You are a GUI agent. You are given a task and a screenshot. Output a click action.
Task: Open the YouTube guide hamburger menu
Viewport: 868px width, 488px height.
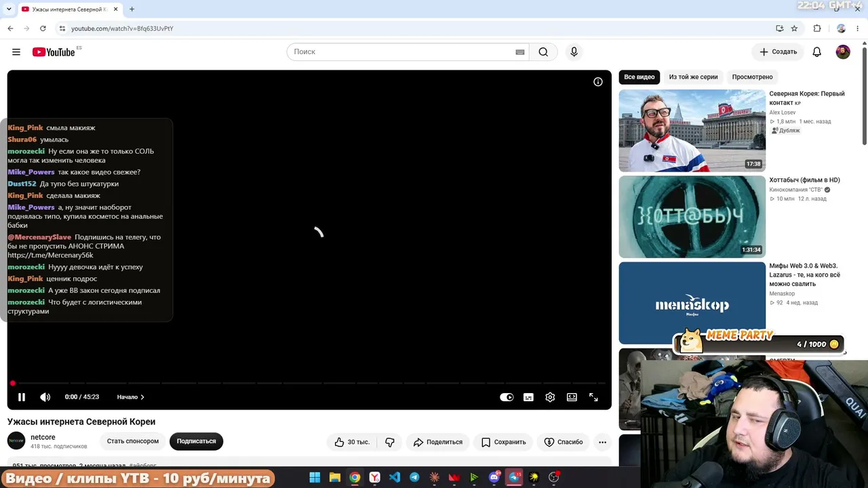click(x=16, y=52)
